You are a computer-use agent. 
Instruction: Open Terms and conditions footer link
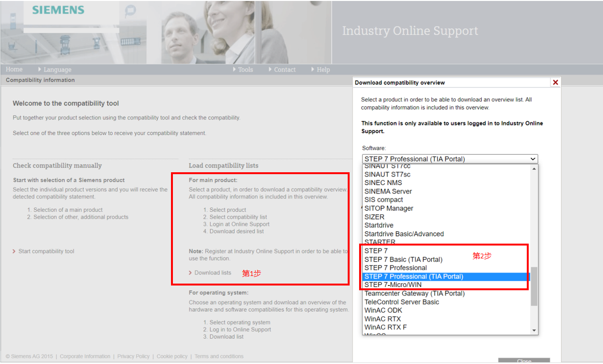(x=219, y=356)
